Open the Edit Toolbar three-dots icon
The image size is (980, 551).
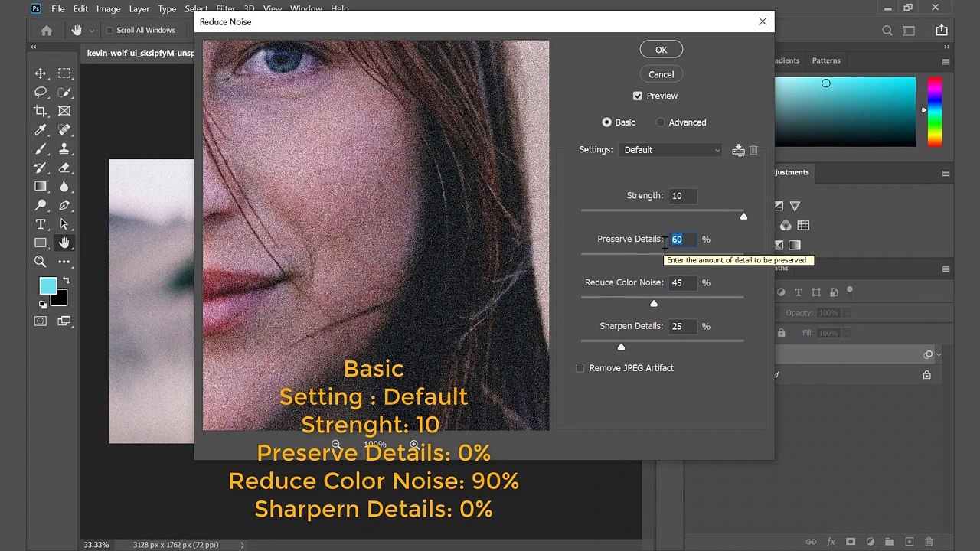coord(64,262)
